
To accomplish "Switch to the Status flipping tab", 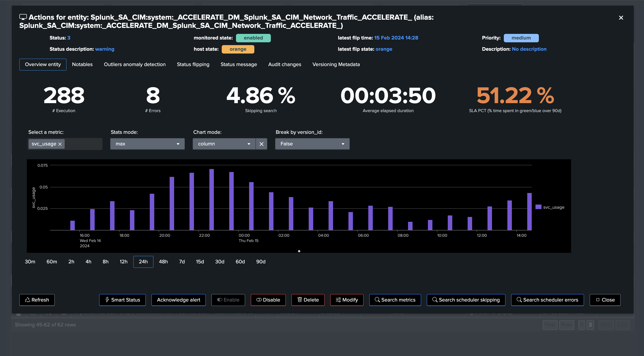I will [x=193, y=64].
